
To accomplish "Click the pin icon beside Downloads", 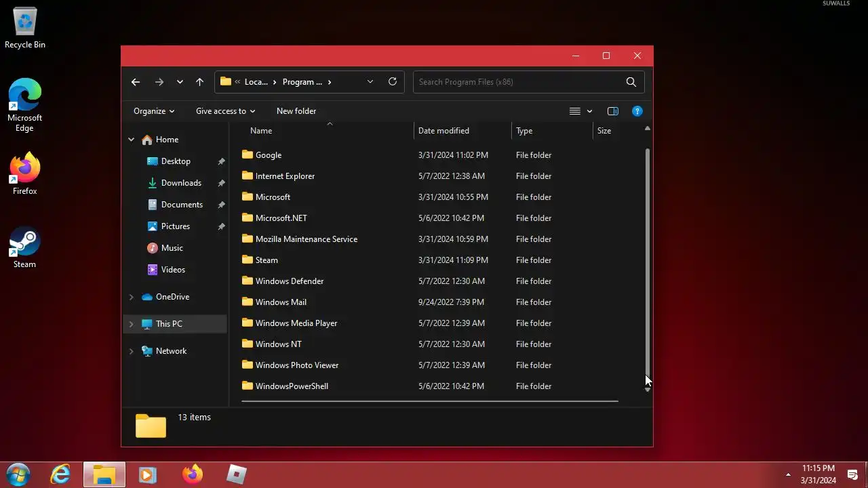I will coord(221,183).
